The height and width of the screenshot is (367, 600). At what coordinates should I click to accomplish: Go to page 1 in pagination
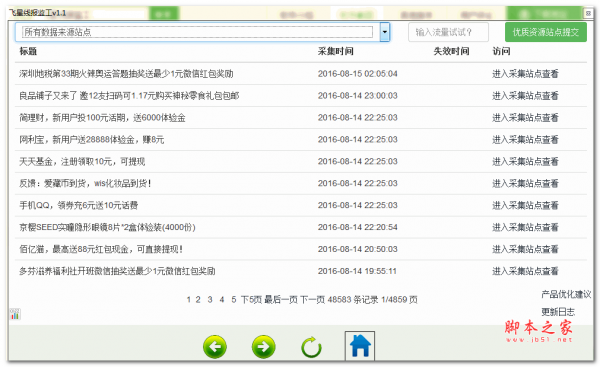(x=188, y=300)
